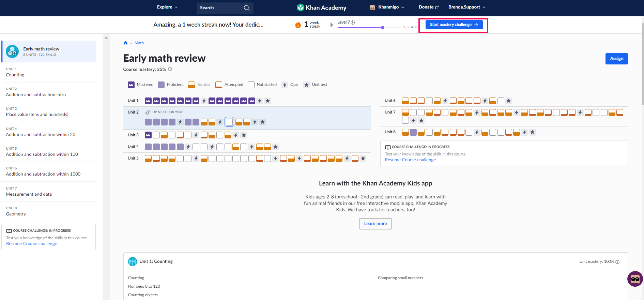
Task: Open the Counting lesson under Unit 1
Action: coord(136,278)
